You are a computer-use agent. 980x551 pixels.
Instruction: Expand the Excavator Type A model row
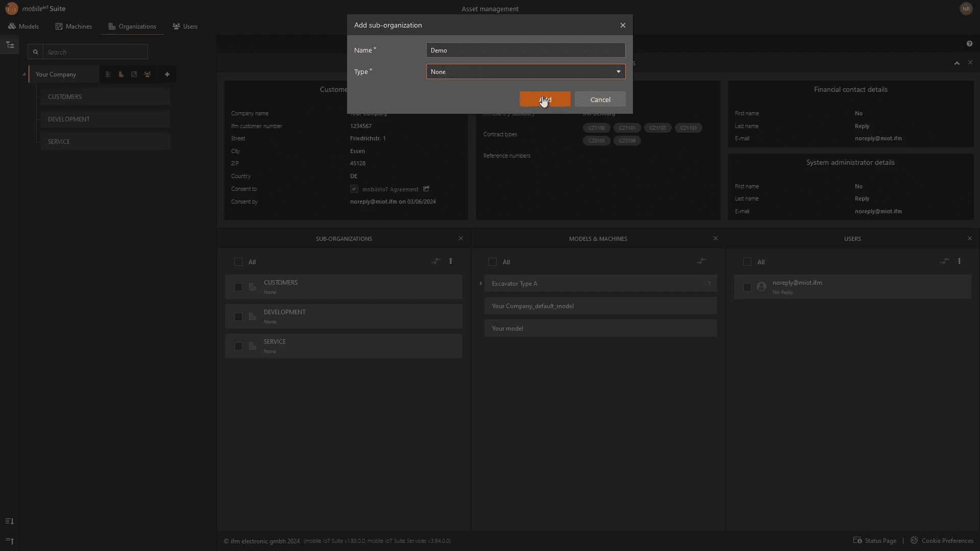481,284
